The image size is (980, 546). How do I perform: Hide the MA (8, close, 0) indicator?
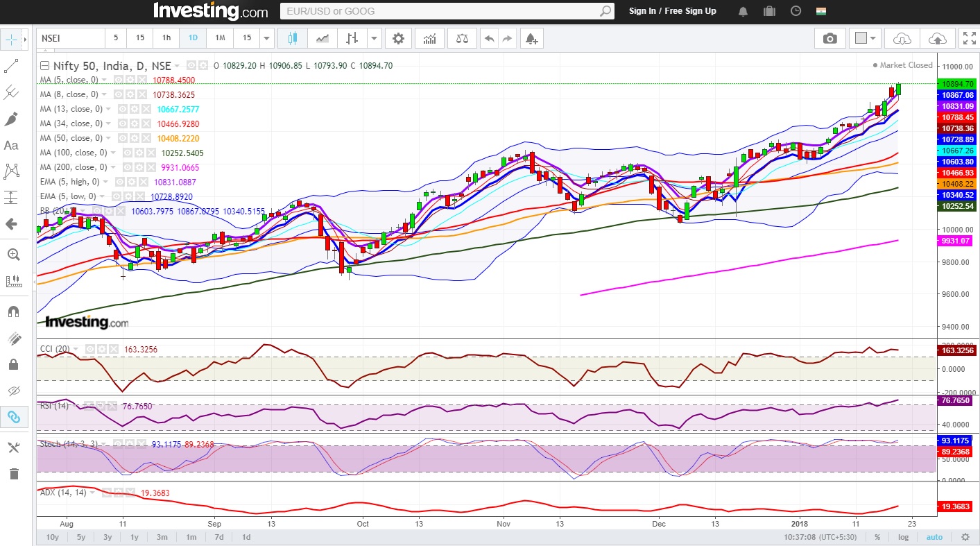[x=120, y=94]
